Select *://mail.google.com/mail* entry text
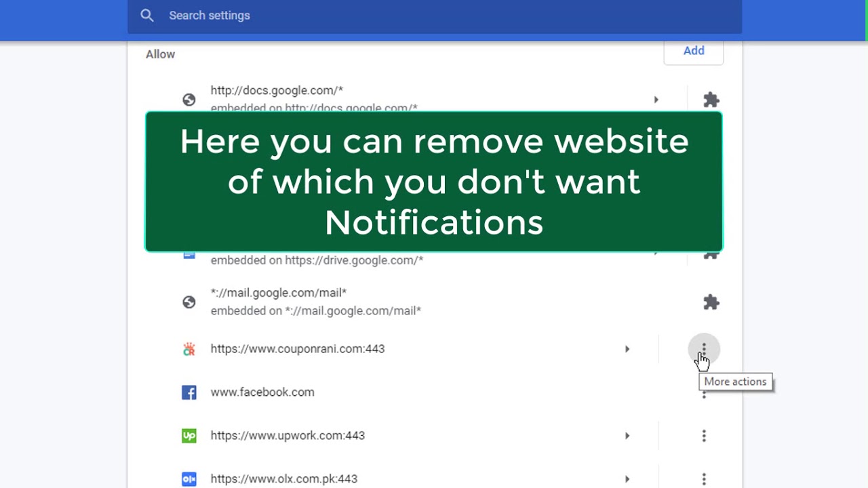 [x=279, y=293]
